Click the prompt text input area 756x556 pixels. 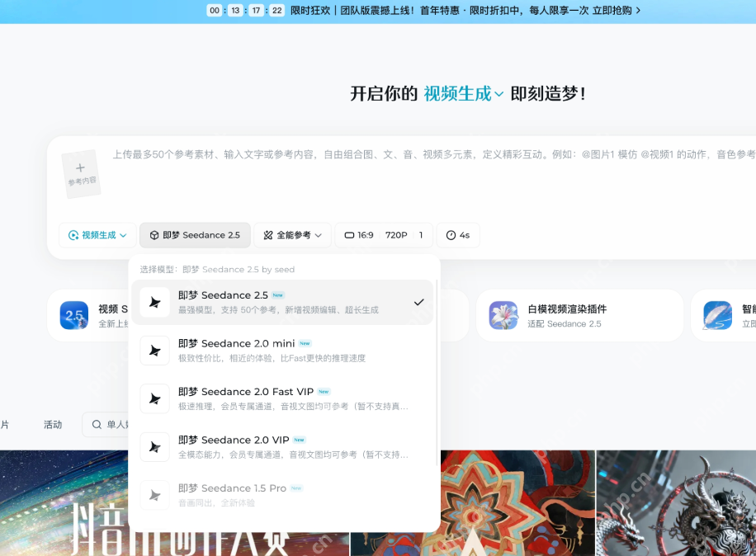434,154
